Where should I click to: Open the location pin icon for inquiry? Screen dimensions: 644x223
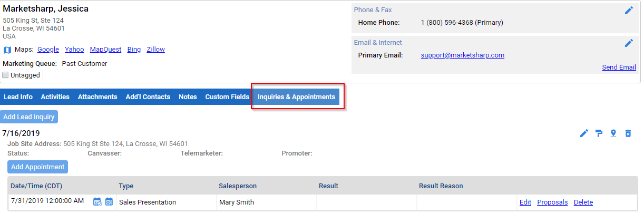pos(613,133)
